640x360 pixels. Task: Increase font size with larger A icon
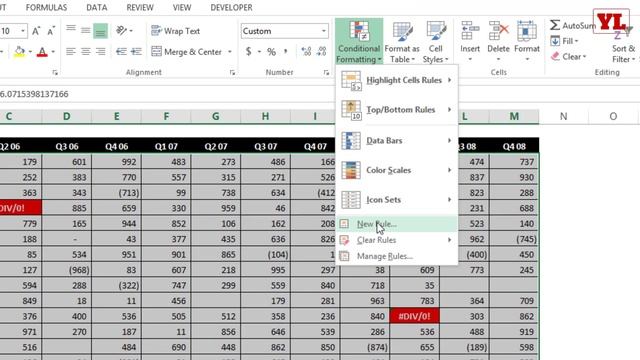tap(36, 31)
